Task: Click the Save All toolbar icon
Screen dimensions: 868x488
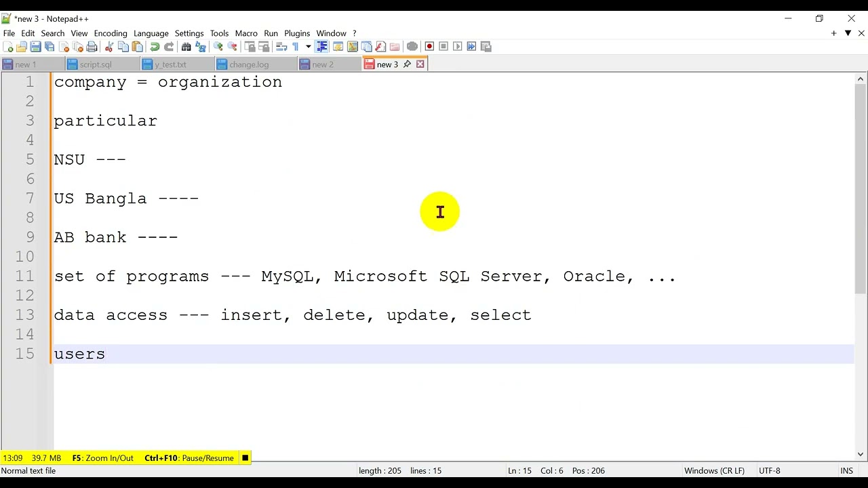Action: tap(50, 47)
